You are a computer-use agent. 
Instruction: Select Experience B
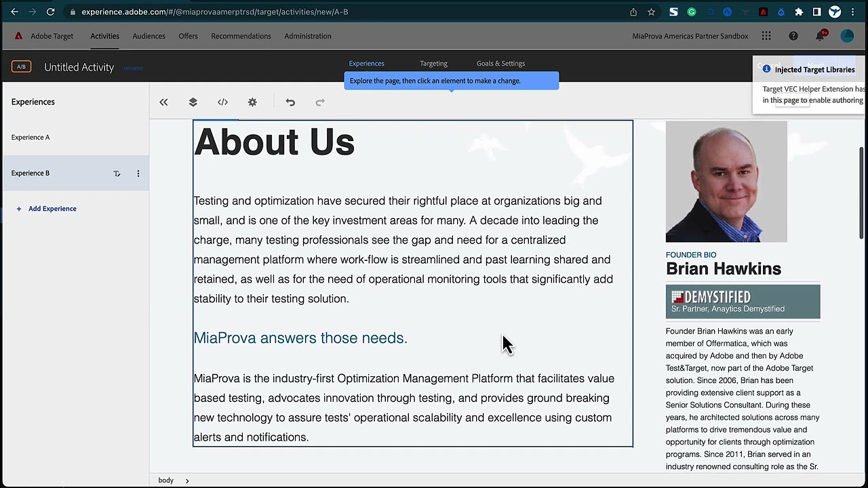[x=75, y=174]
